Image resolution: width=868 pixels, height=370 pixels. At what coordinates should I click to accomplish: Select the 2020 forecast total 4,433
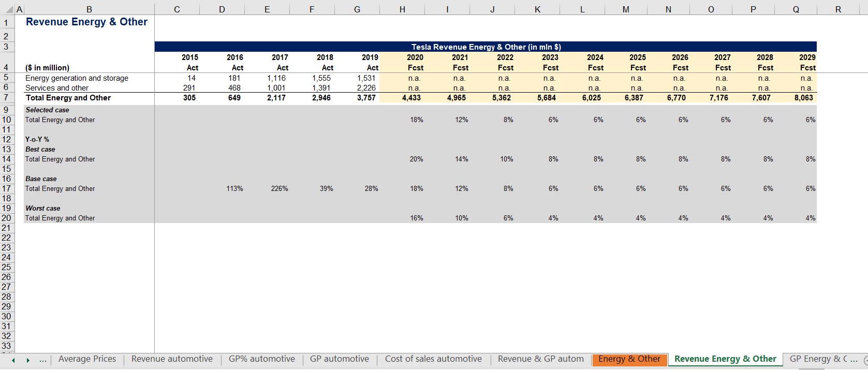(x=411, y=98)
